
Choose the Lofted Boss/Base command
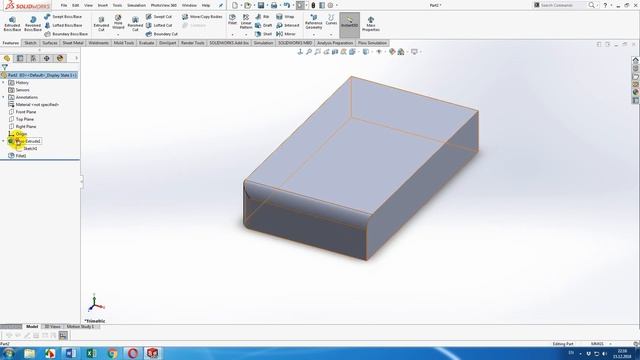click(63, 25)
